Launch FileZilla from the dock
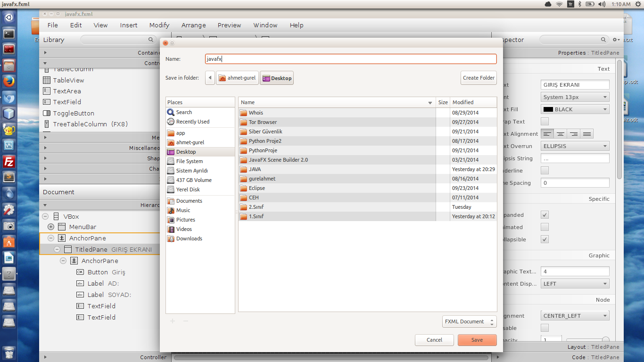This screenshot has height=362, width=644. point(9,162)
